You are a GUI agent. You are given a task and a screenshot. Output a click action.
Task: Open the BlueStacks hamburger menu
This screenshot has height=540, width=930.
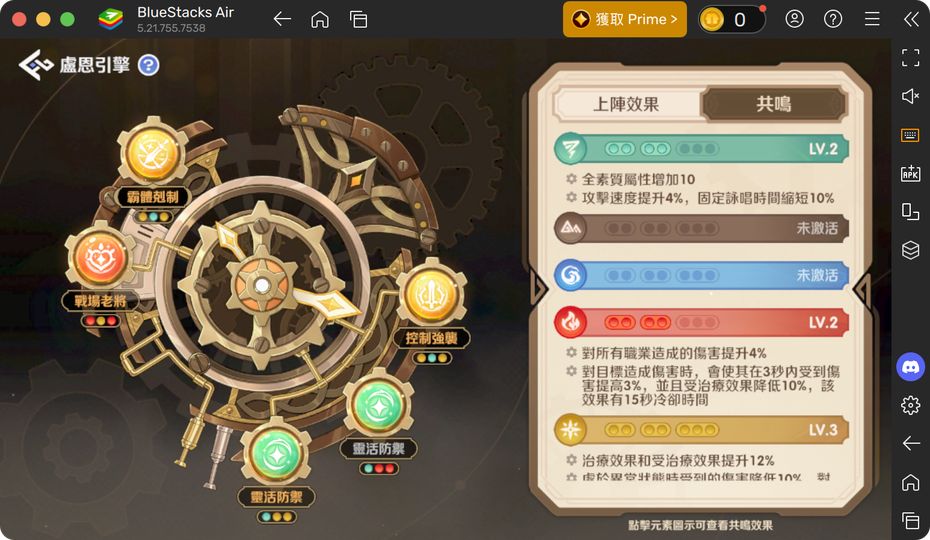click(872, 20)
